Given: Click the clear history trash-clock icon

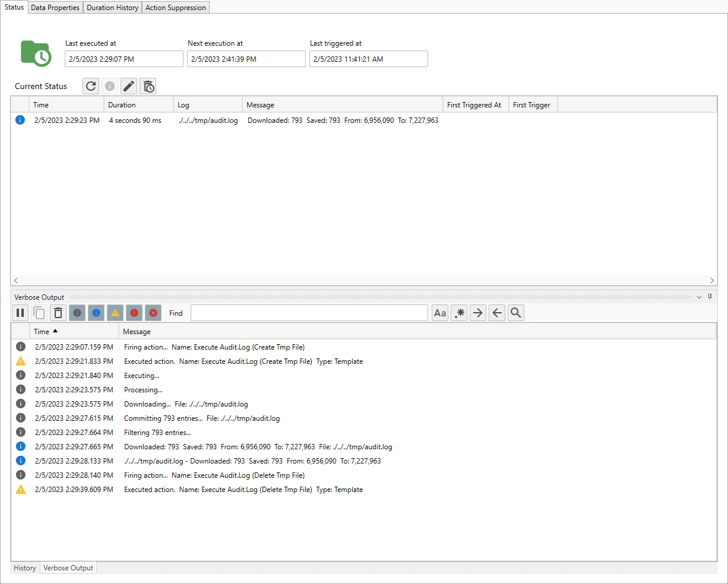Looking at the screenshot, I should coord(148,86).
